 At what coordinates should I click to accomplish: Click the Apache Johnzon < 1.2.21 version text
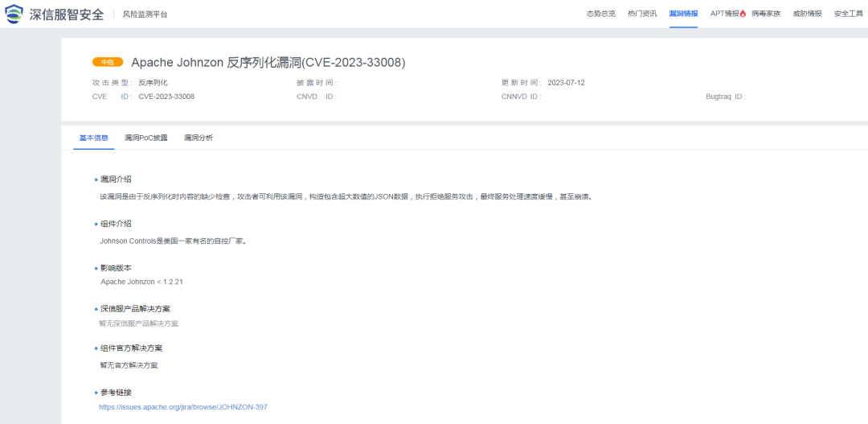(141, 282)
